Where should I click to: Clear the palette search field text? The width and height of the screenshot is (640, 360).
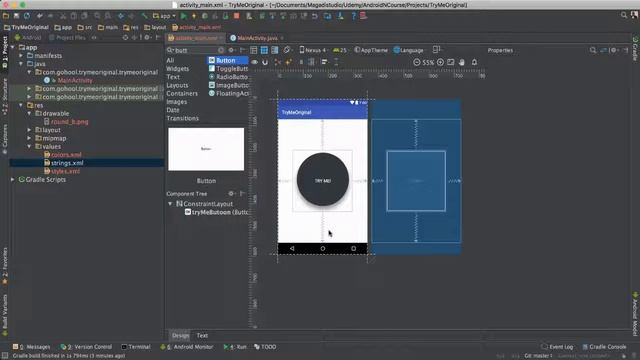click(221, 50)
